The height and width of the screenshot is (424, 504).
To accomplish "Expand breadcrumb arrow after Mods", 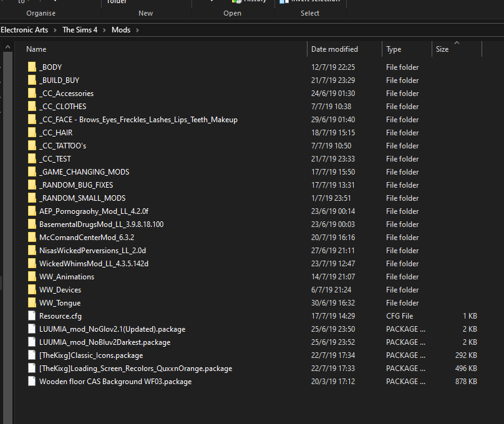I will pyautogui.click(x=138, y=30).
